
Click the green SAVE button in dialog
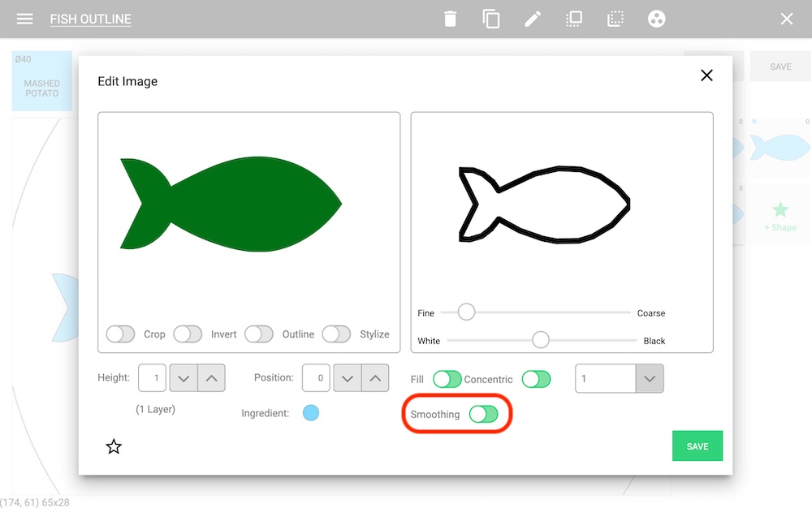[x=697, y=446]
